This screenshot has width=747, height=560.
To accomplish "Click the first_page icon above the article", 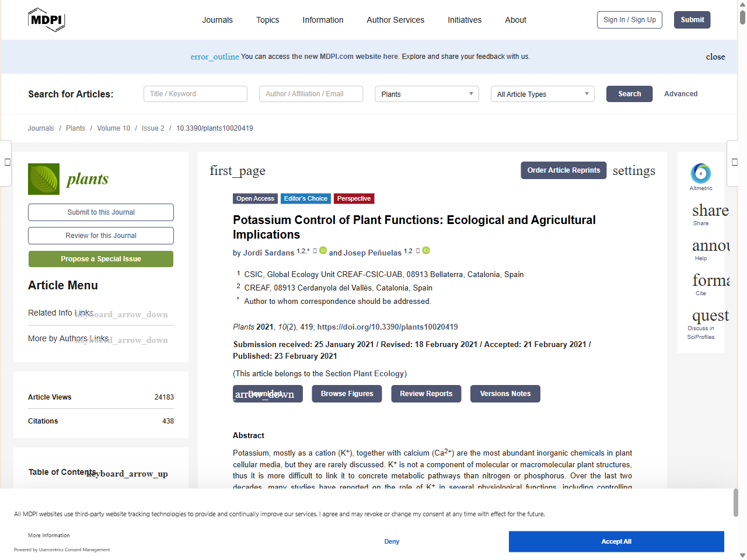I will coord(238,170).
